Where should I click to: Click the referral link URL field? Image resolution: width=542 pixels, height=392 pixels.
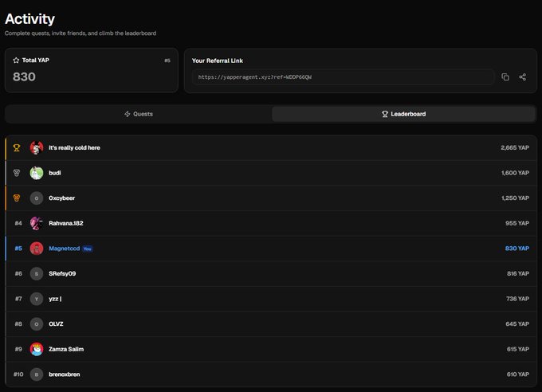344,76
